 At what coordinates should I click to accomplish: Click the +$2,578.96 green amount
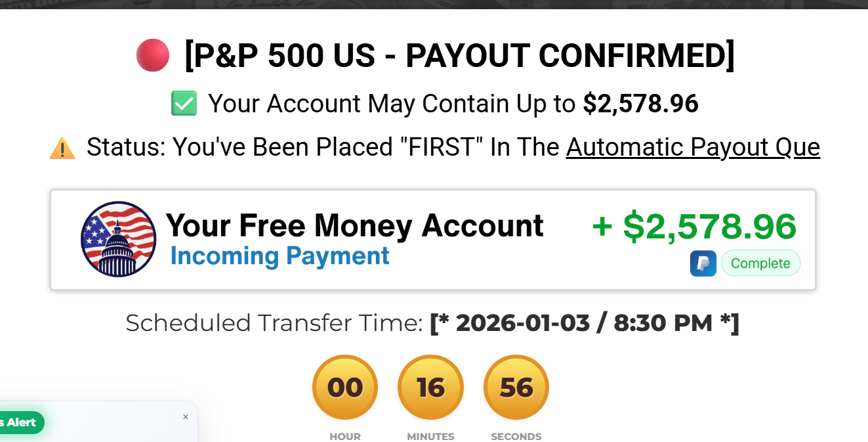pyautogui.click(x=695, y=227)
